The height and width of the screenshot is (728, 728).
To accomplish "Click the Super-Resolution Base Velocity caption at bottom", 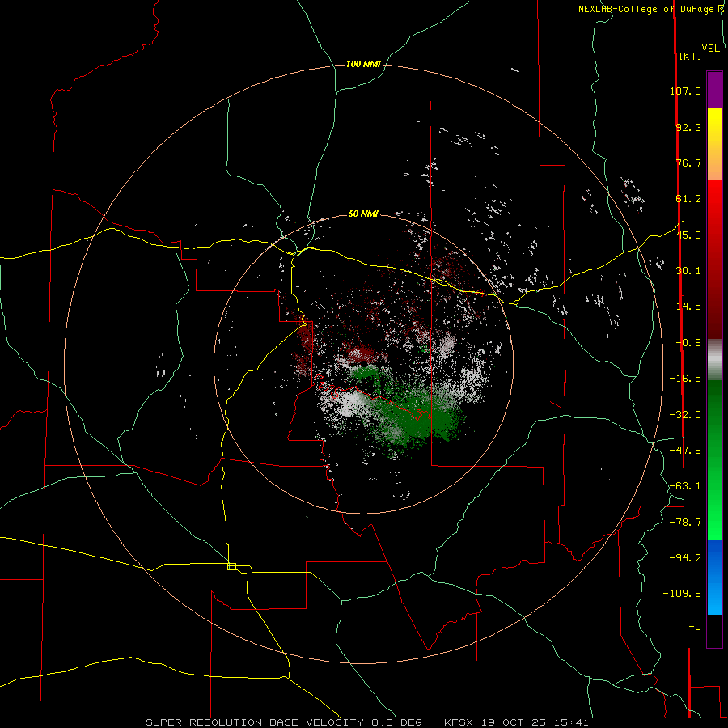I will 366,722.
